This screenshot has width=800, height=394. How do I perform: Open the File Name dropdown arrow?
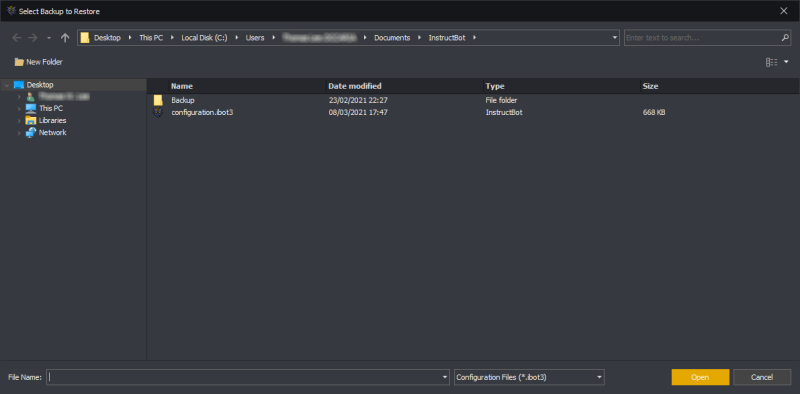[x=445, y=377]
